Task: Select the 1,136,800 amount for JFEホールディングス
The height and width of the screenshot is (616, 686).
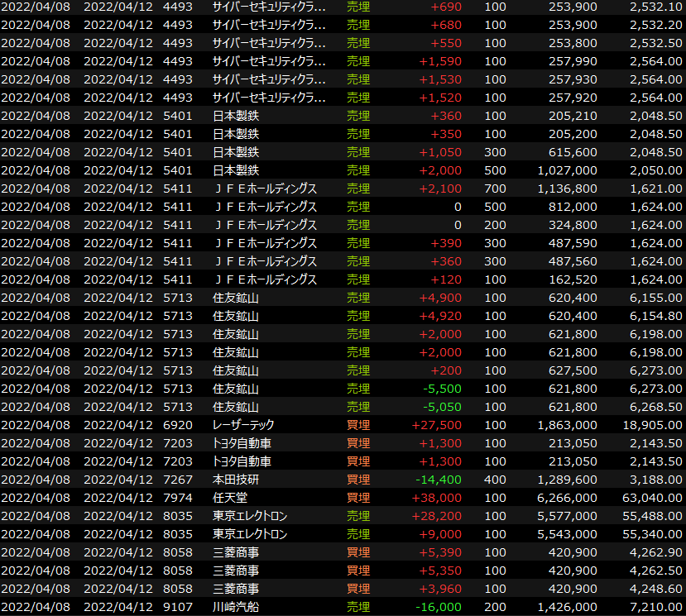Action: point(567,189)
